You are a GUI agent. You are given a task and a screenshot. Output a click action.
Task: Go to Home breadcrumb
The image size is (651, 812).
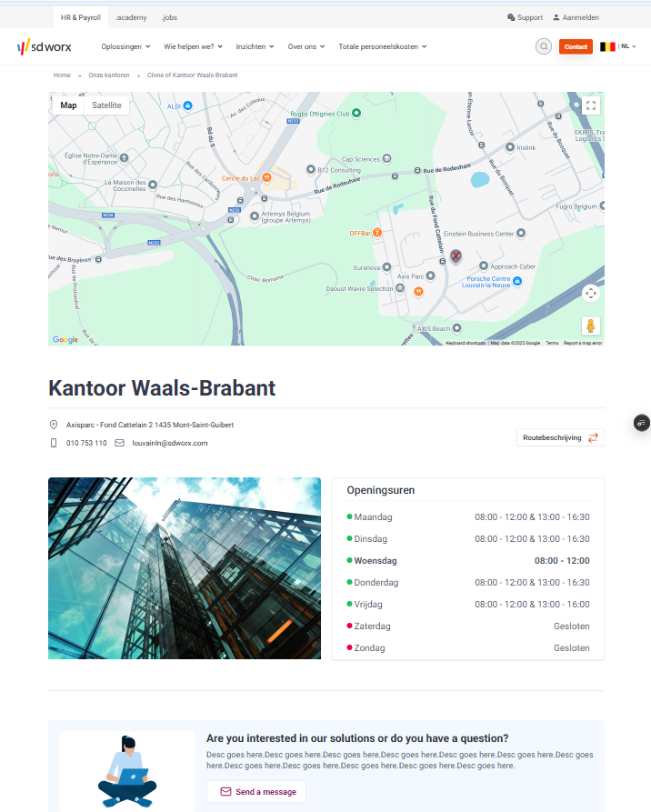pos(62,75)
